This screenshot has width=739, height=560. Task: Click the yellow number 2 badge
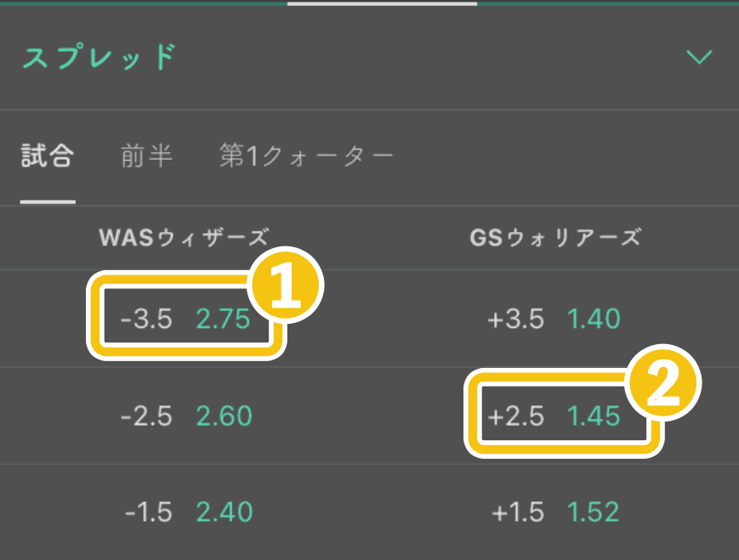pyautogui.click(x=663, y=382)
